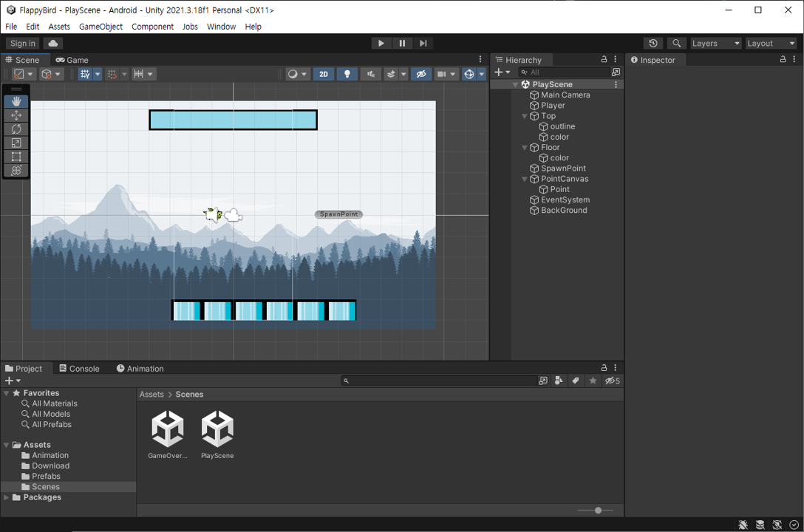Click Assets in the breadcrumb path
The image size is (804, 532).
click(151, 394)
